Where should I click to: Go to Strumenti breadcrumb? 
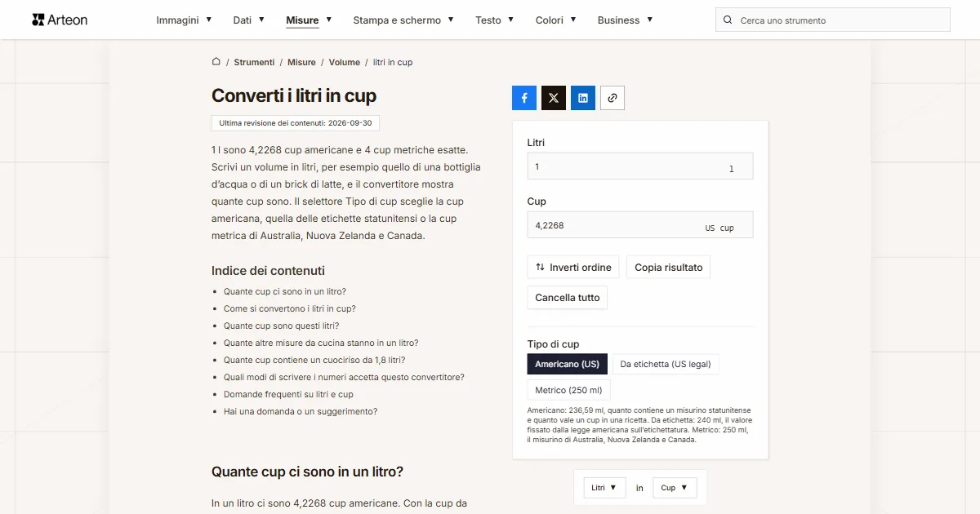(254, 62)
